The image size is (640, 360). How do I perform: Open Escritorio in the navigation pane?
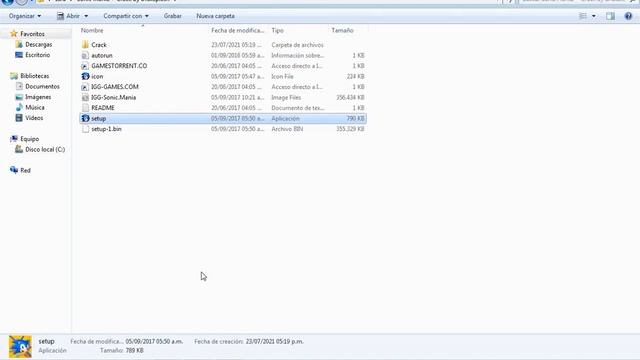pyautogui.click(x=38, y=55)
